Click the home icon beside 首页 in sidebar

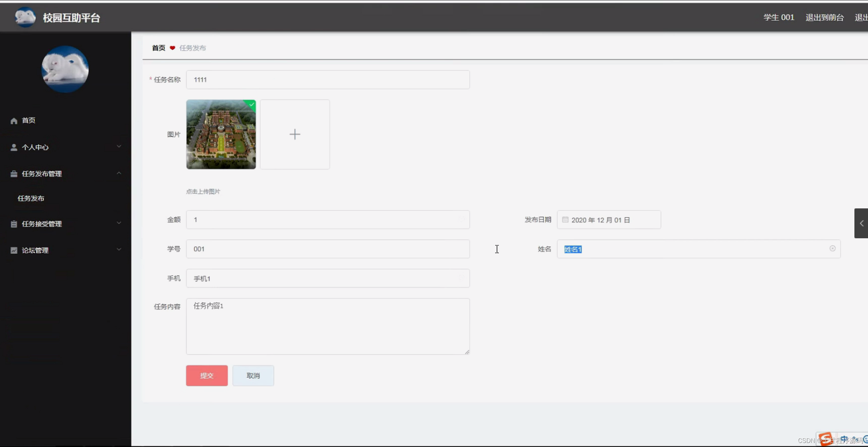click(14, 120)
